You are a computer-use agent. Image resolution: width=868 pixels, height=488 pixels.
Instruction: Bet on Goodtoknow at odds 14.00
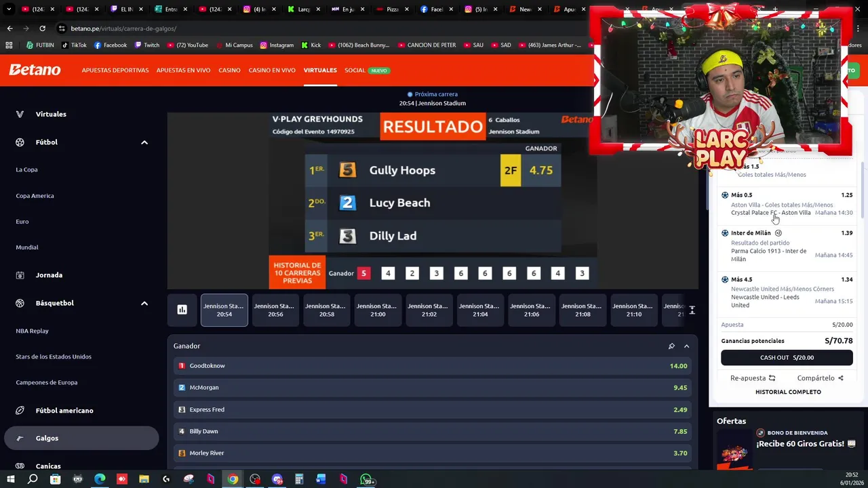coord(433,366)
